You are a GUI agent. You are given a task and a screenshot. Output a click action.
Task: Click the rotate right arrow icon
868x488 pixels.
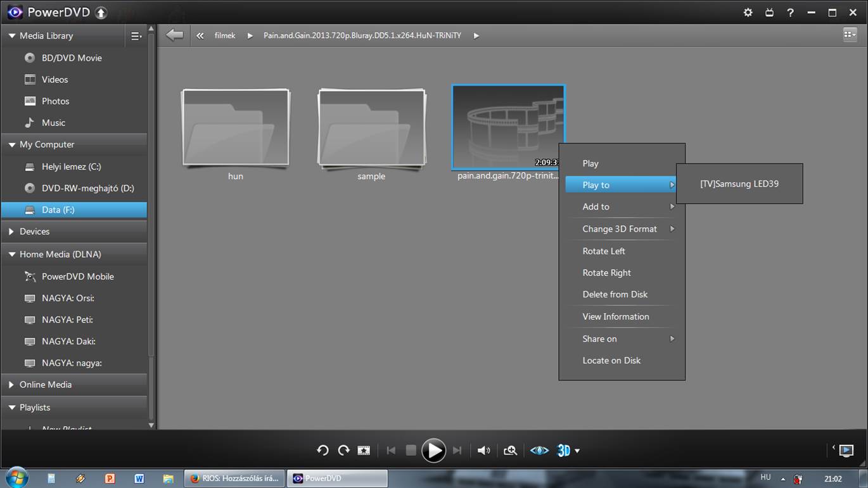[343, 451]
